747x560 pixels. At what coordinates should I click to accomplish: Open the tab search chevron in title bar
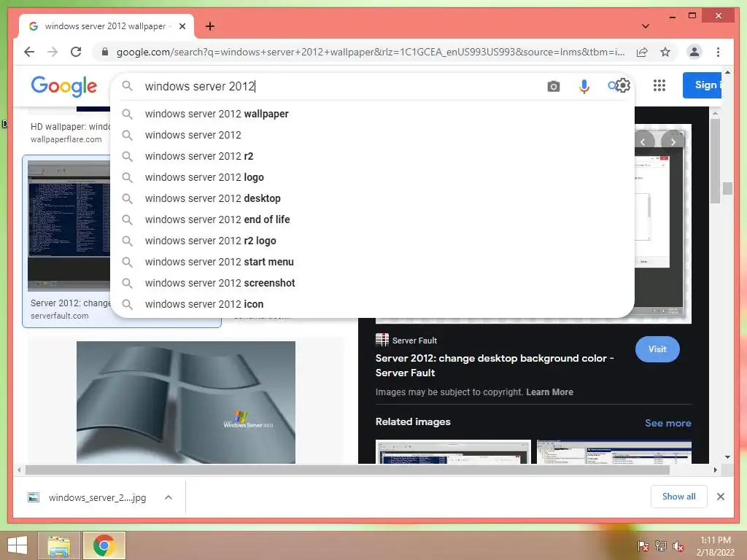pos(646,26)
